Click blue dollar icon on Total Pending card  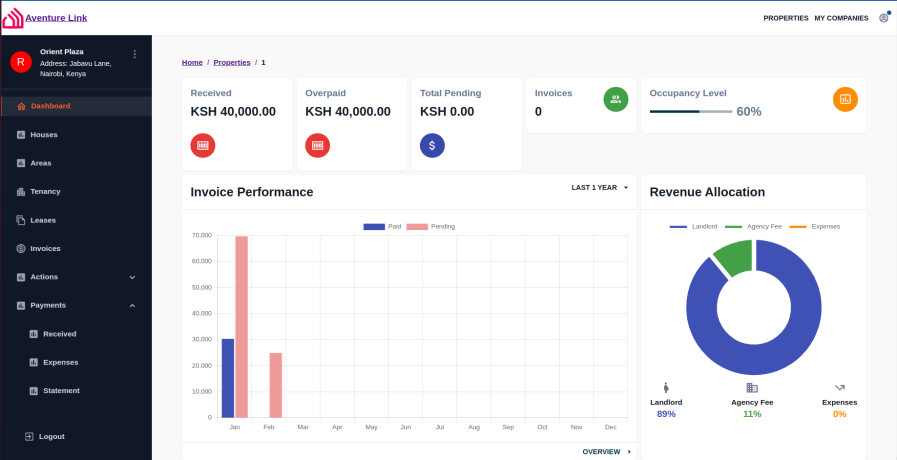(432, 145)
